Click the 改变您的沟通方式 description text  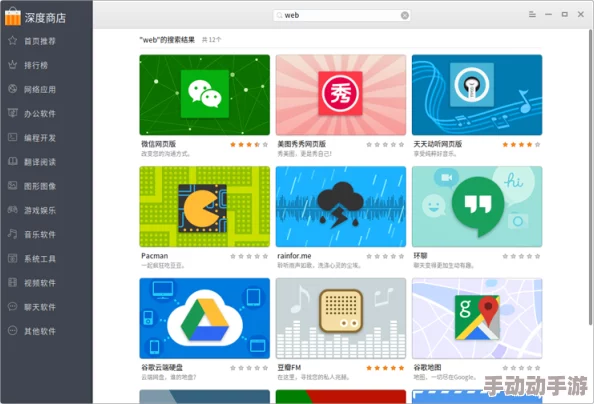coord(166,153)
